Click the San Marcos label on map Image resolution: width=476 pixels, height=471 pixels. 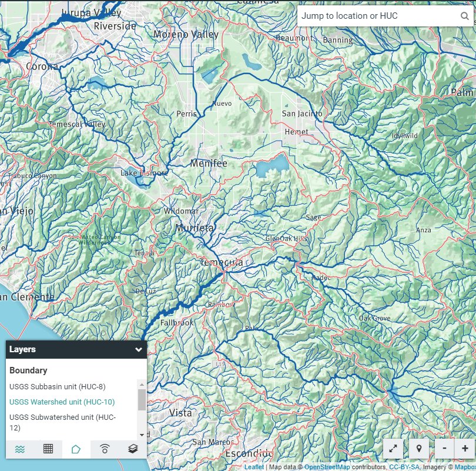point(213,442)
